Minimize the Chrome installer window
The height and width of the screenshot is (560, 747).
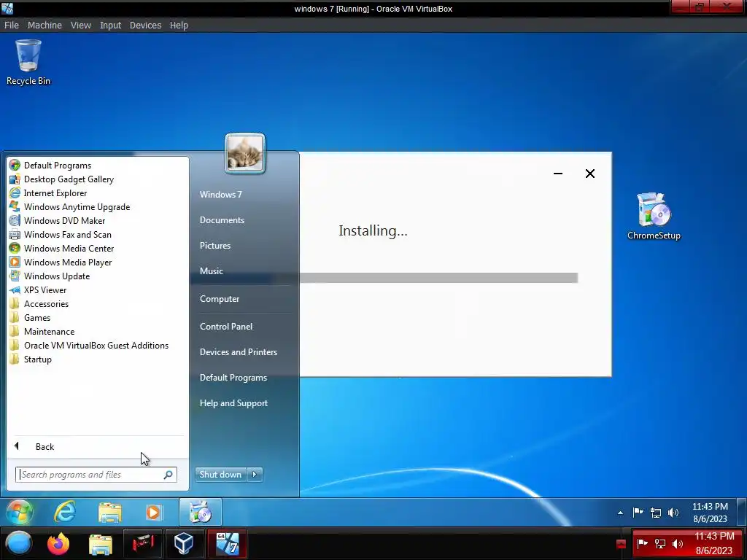tap(558, 174)
